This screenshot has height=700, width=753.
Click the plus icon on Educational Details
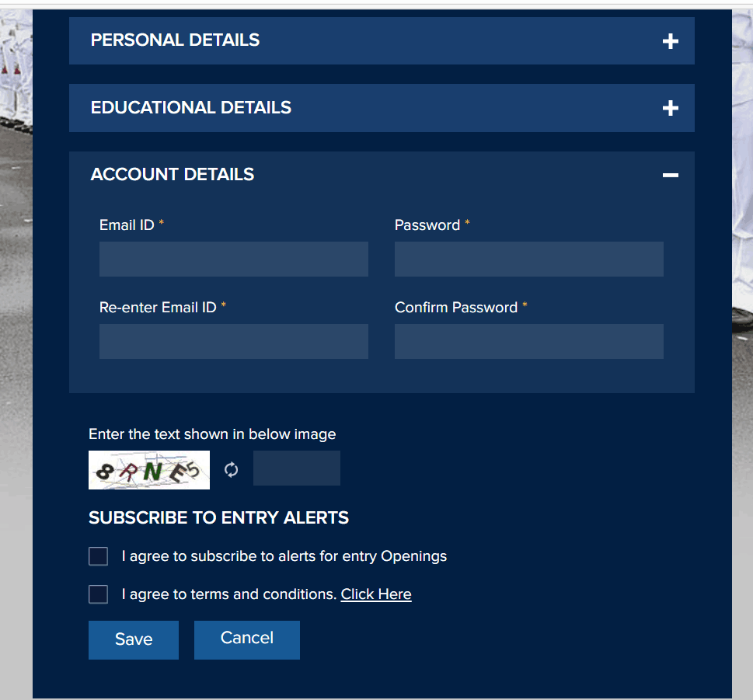click(x=670, y=108)
